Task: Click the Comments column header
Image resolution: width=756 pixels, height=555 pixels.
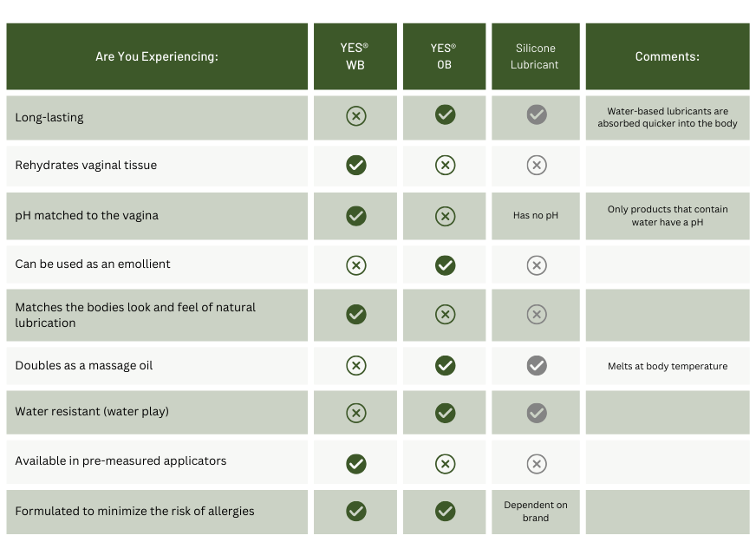Action: 667,56
